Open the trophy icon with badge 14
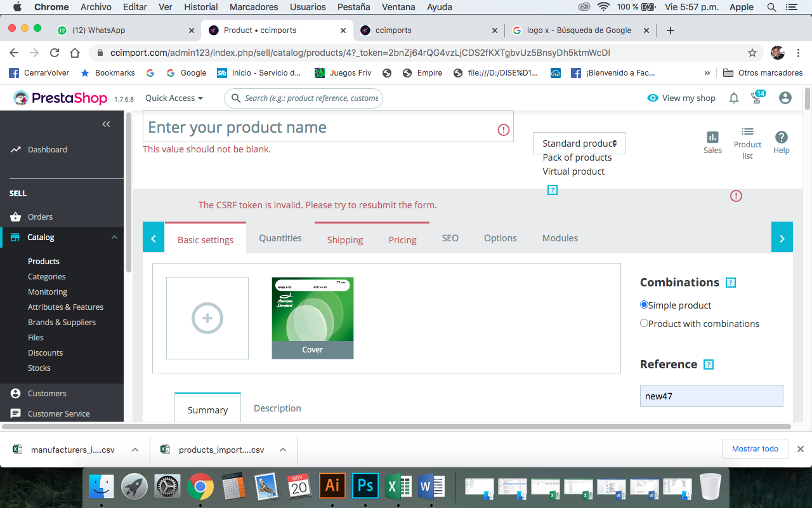812x508 pixels. (x=757, y=97)
